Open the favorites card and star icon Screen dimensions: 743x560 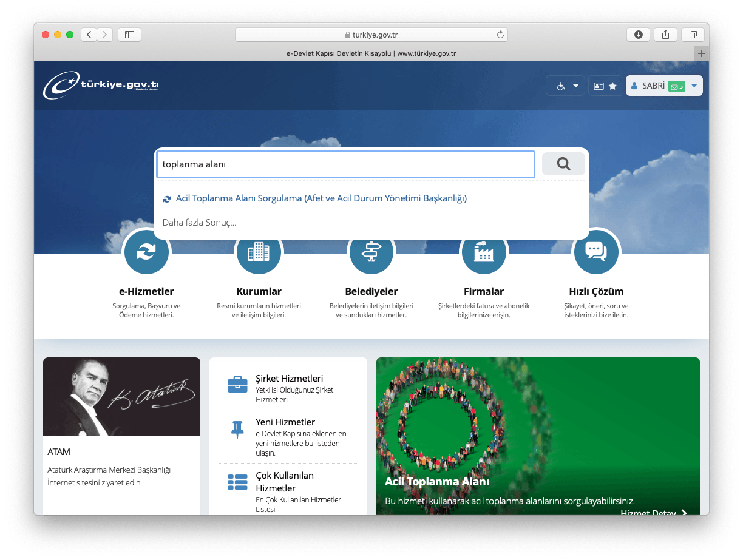pos(605,86)
